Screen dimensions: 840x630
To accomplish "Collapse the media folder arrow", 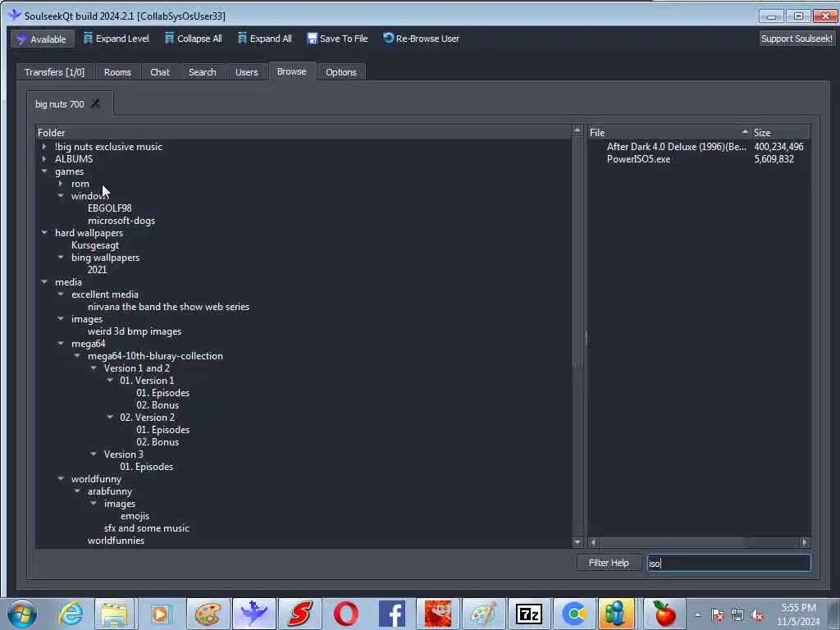I will (x=44, y=282).
